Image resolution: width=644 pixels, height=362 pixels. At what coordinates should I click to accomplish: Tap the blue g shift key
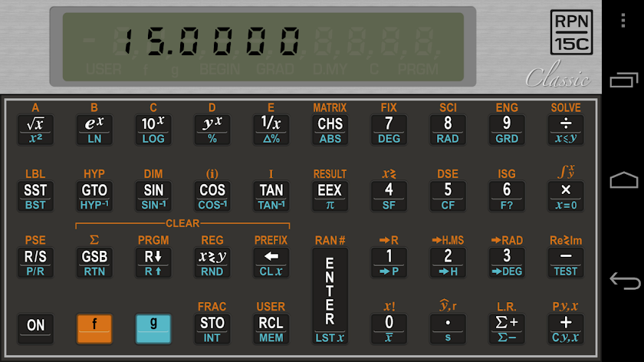coord(153,329)
